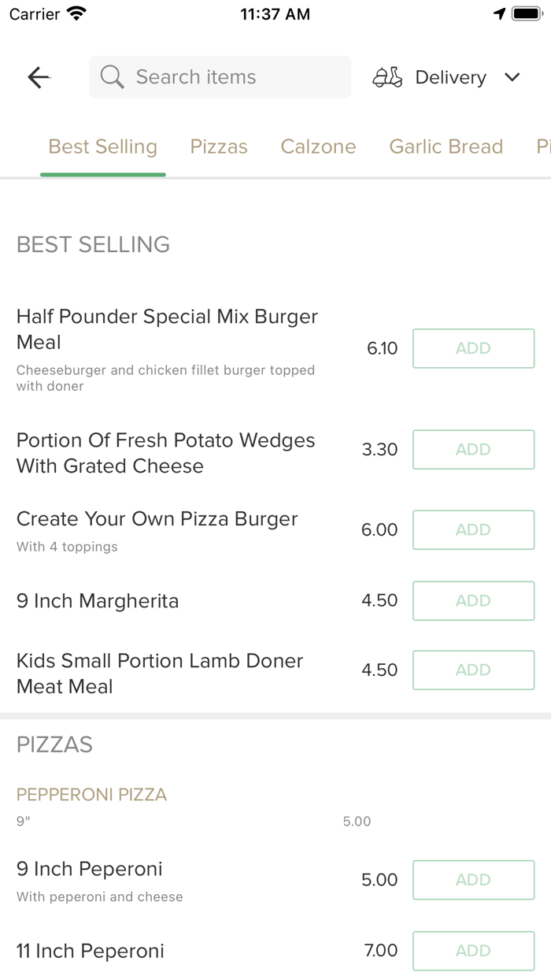Select the Best Selling tab

click(102, 147)
